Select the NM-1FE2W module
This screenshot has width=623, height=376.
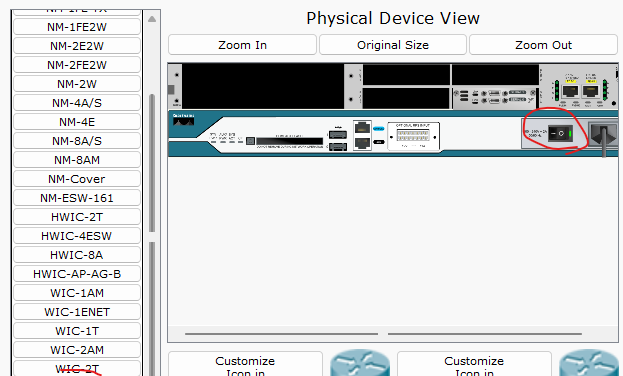[77, 27]
